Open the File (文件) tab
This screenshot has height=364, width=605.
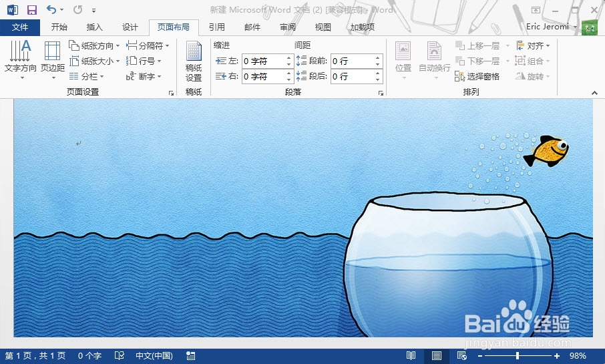19,27
